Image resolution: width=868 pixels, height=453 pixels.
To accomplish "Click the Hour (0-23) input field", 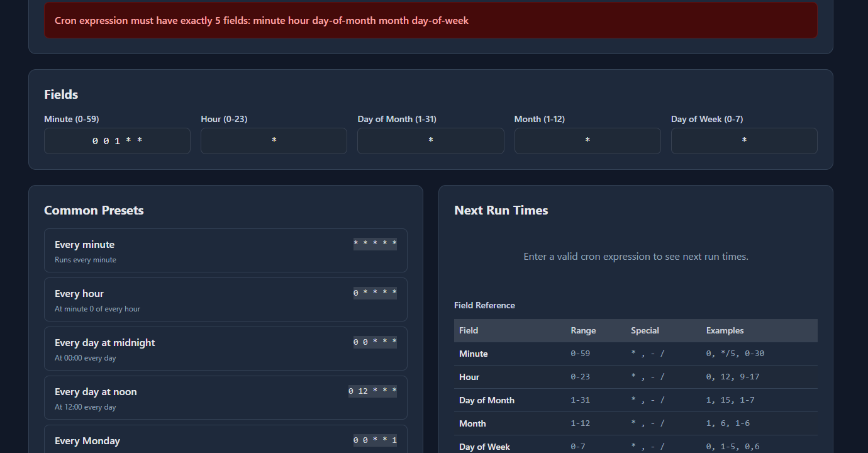I will pyautogui.click(x=274, y=140).
